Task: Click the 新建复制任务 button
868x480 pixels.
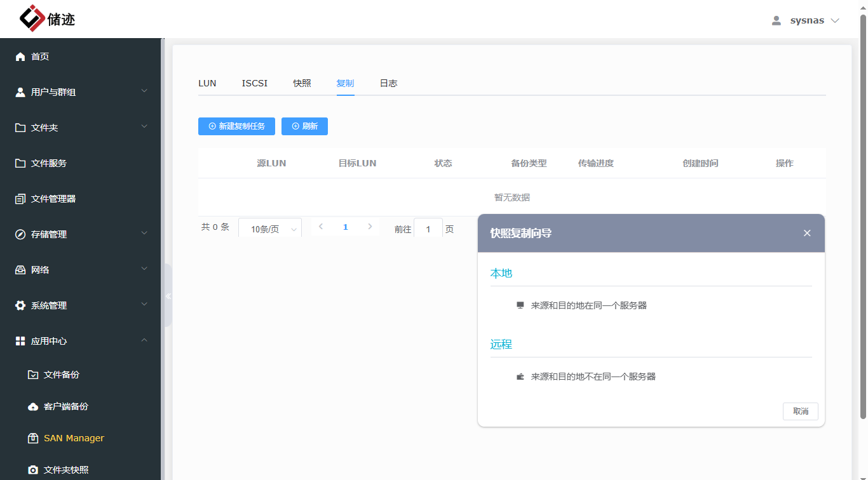Action: (x=236, y=126)
